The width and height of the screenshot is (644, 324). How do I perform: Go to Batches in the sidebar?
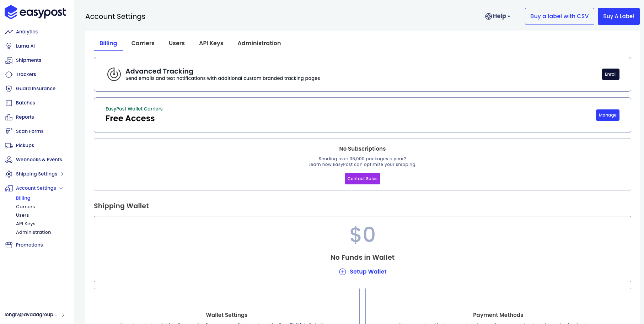pos(26,103)
